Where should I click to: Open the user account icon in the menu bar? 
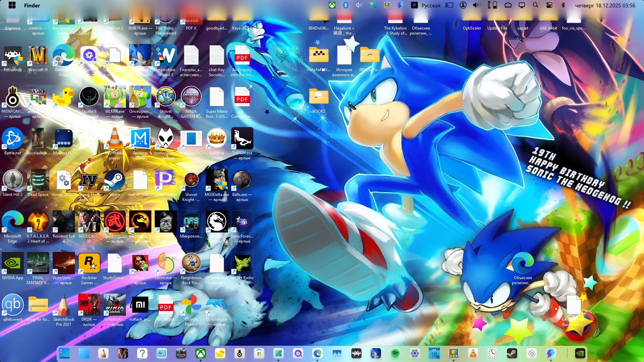(463, 5)
